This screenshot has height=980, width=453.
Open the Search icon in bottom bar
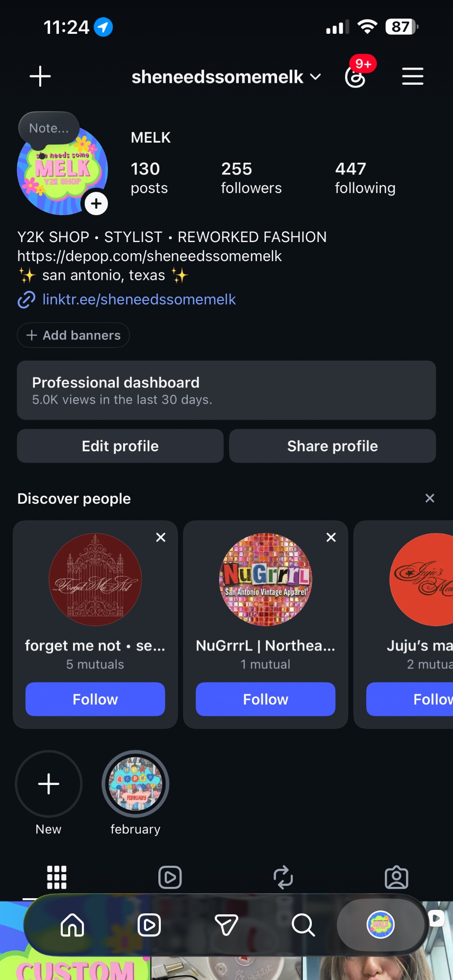tap(303, 925)
